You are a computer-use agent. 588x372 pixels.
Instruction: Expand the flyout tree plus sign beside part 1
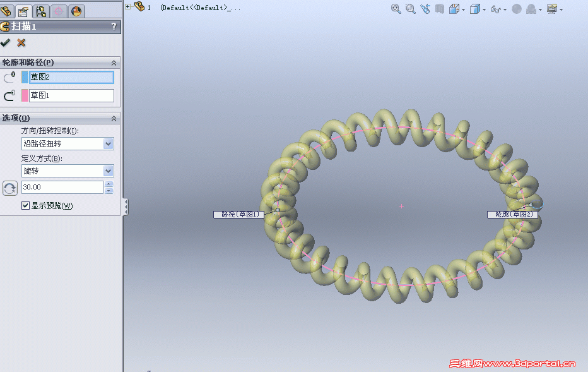click(128, 7)
